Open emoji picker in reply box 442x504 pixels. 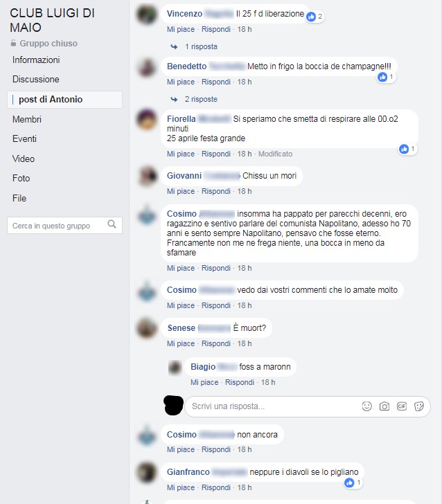coord(366,406)
